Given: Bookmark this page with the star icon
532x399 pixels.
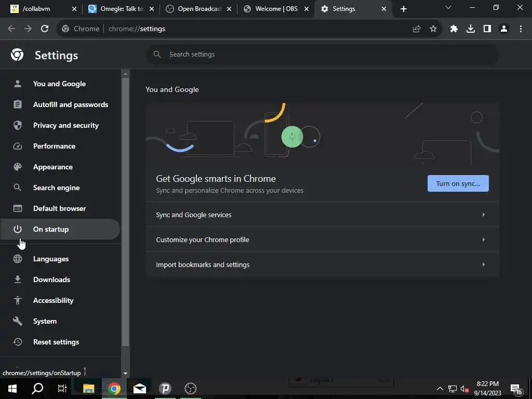Looking at the screenshot, I should [x=433, y=29].
